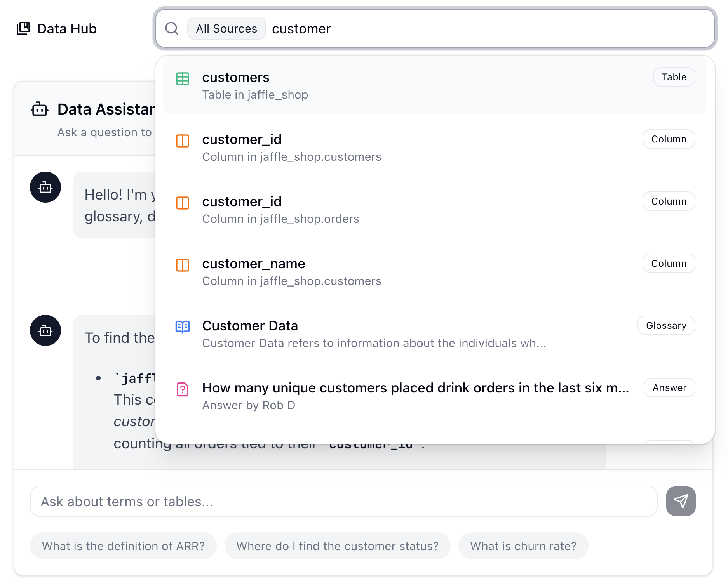Click the robot avatar on the second message

(x=45, y=330)
